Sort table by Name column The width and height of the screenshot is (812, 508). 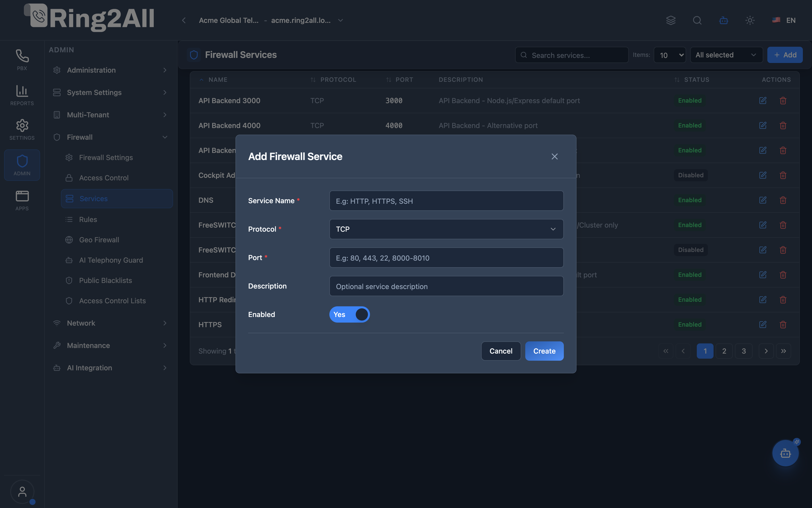click(x=213, y=80)
